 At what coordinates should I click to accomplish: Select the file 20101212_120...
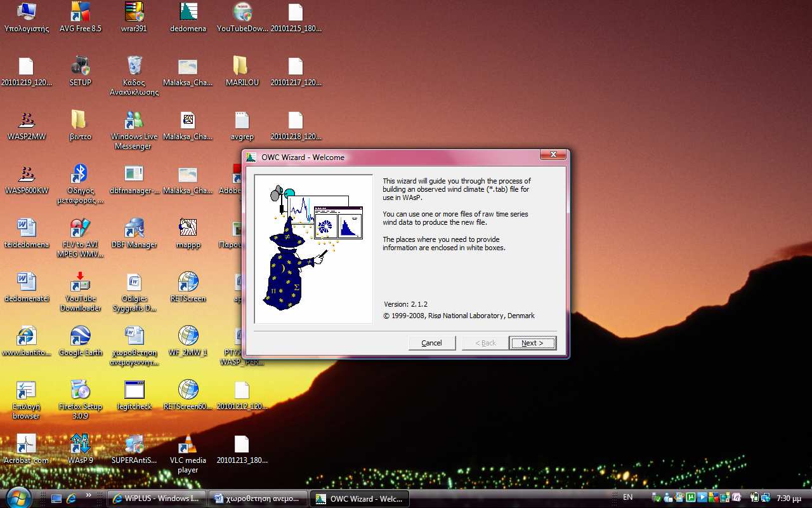(242, 396)
